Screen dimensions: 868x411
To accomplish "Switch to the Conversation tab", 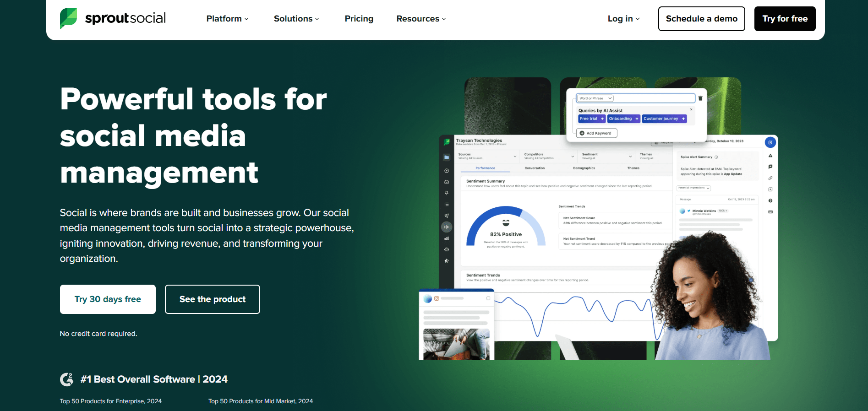I will [535, 168].
